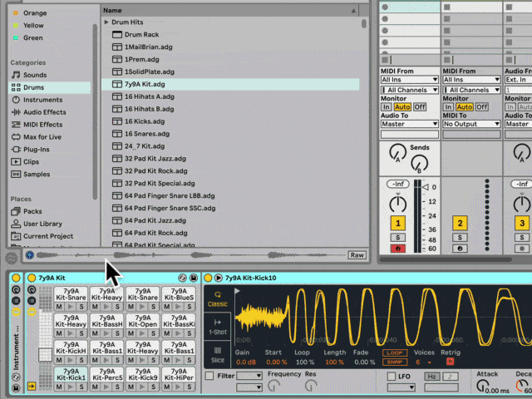Toggle the SNAP button in Simpler
Image resolution: width=532 pixels, height=399 pixels.
pyautogui.click(x=395, y=362)
